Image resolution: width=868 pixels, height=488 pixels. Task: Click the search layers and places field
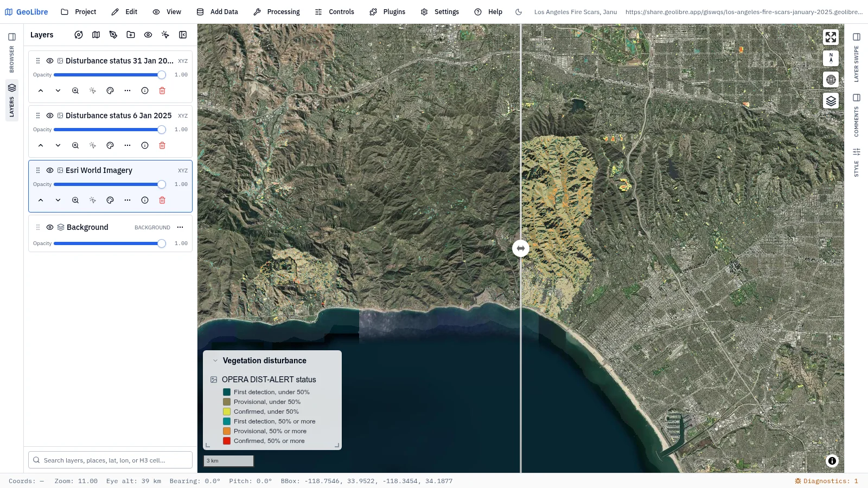(111, 460)
